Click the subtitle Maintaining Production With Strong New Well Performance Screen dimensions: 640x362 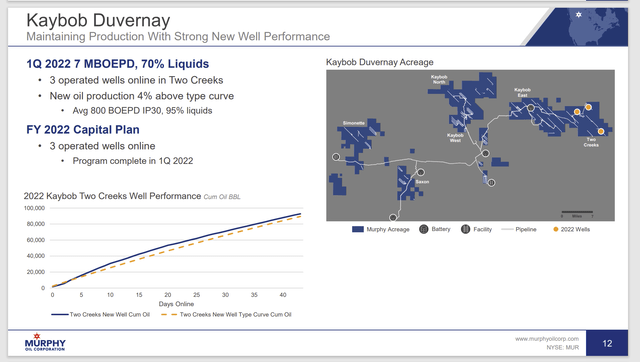[x=178, y=37]
